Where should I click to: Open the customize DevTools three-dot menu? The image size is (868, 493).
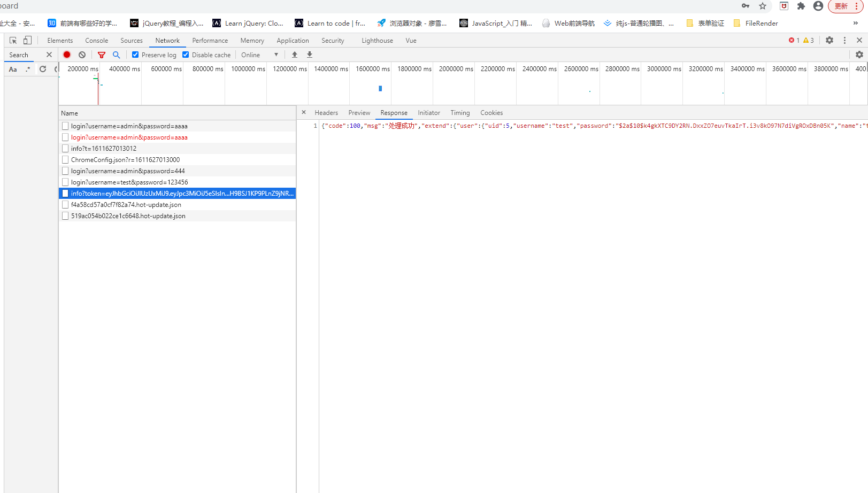tap(844, 40)
